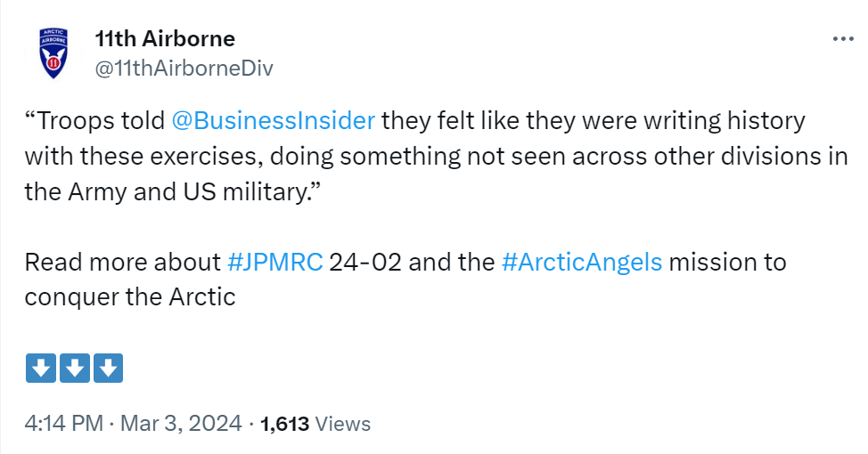Click the "24-02" text after #JPMRC
Image resolution: width=868 pixels, height=454 pixels.
(x=365, y=262)
